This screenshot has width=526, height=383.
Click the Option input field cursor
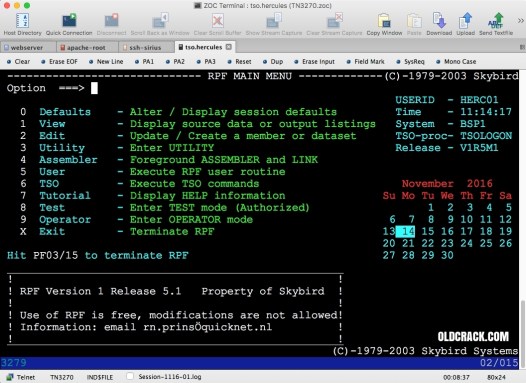[x=94, y=88]
